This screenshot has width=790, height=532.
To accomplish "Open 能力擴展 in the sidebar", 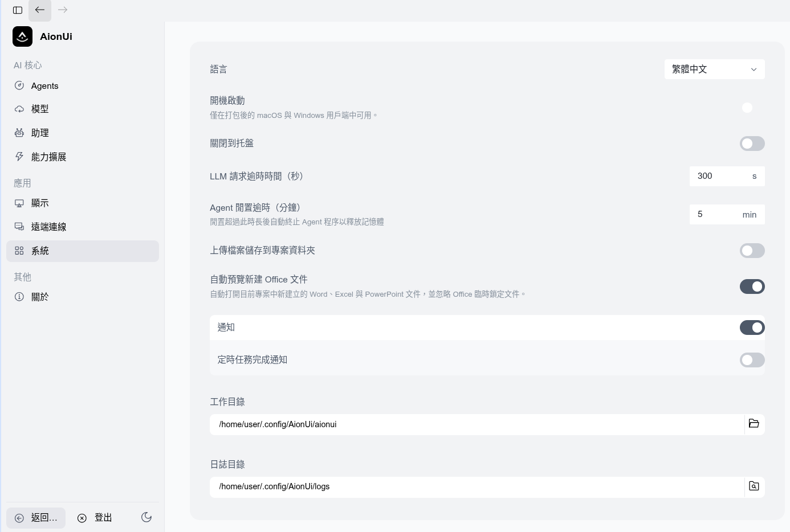I will point(83,157).
